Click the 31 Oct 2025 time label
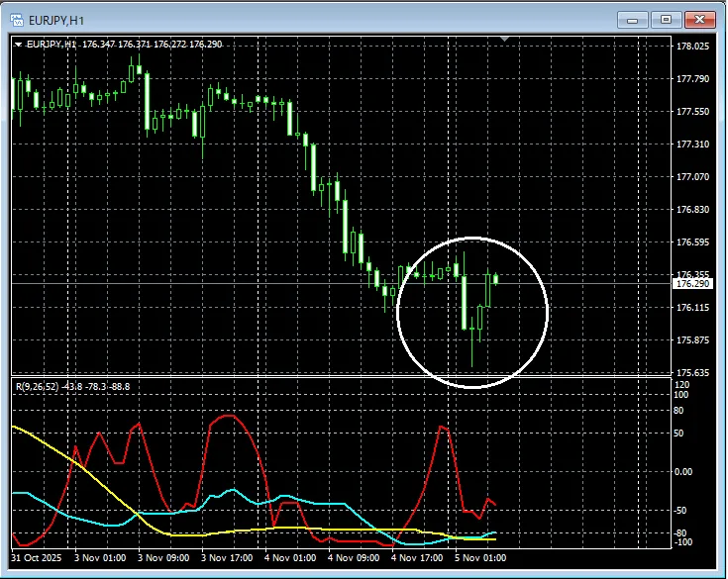Screen dimensions: 728x579 (37, 557)
